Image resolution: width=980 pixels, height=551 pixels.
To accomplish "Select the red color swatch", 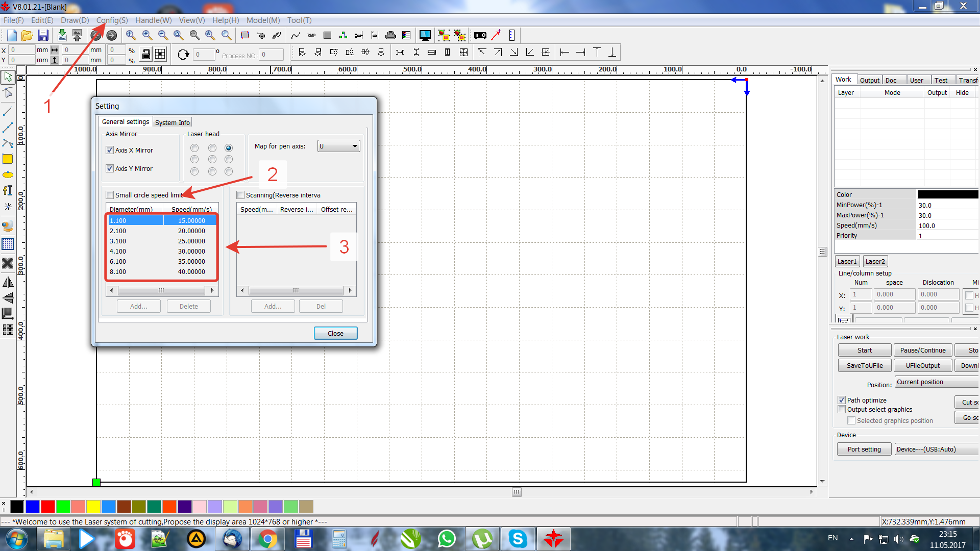I will (48, 506).
